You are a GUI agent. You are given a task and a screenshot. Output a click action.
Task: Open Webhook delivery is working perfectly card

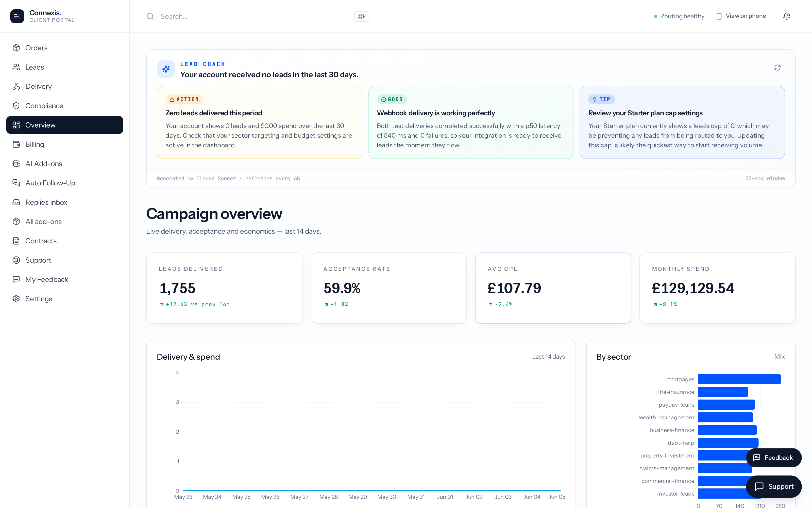click(x=471, y=122)
